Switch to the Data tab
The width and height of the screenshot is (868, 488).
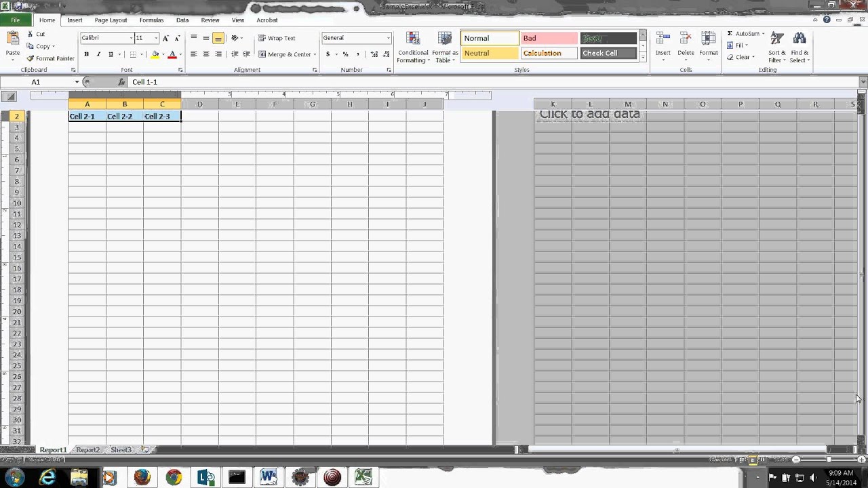182,20
